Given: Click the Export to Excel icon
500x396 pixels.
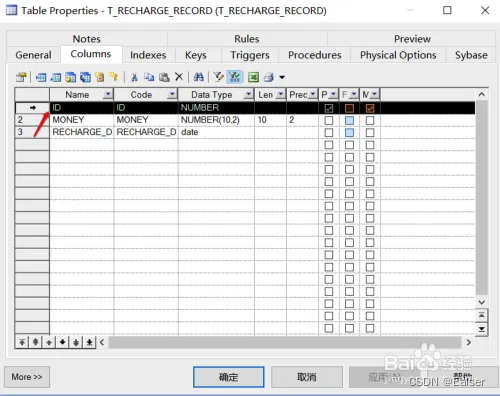Looking at the screenshot, I should click(253, 77).
